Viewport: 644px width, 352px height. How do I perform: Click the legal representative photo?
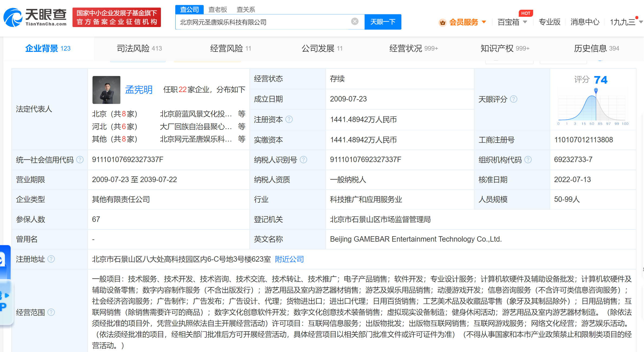pos(106,90)
